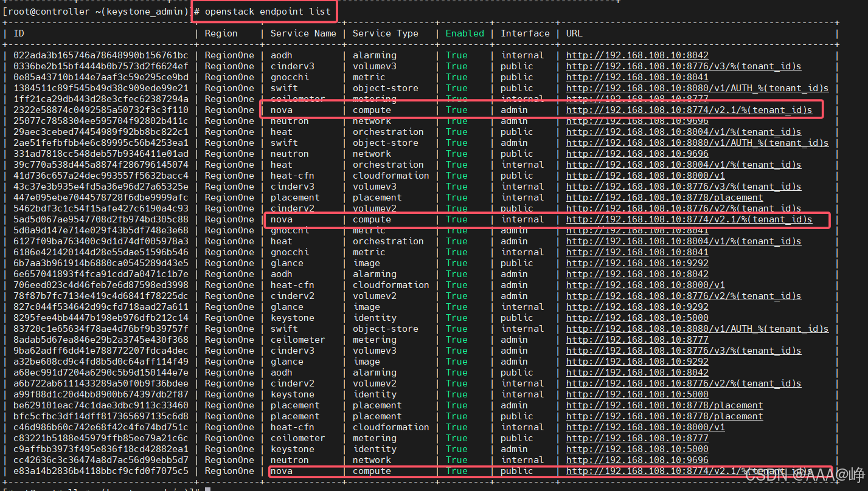Click the 'URL' column header
This screenshot has height=491, width=868.
point(574,33)
